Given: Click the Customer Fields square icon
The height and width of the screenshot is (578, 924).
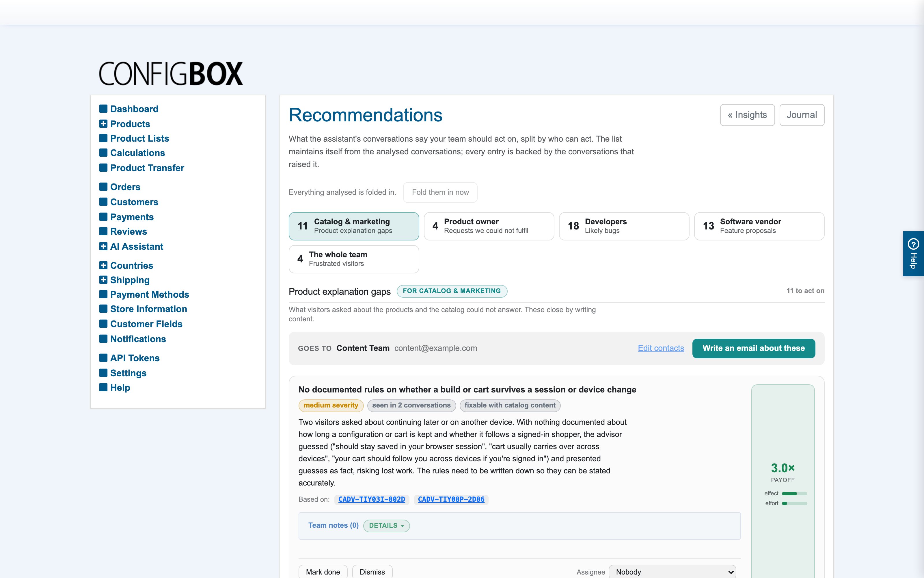Looking at the screenshot, I should coord(103,323).
